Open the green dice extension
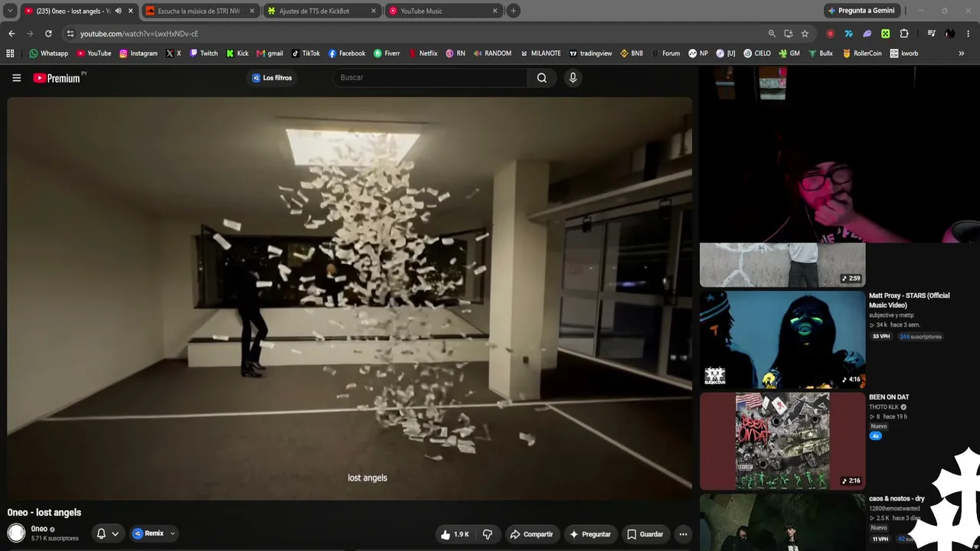 click(x=885, y=34)
